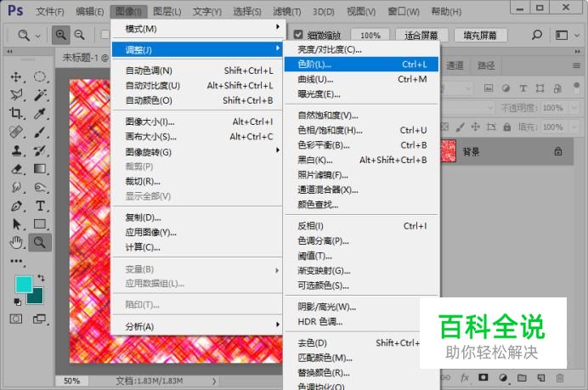Select the Rectangle shape tool
Image resolution: width=588 pixels, height=390 pixels.
[40, 224]
